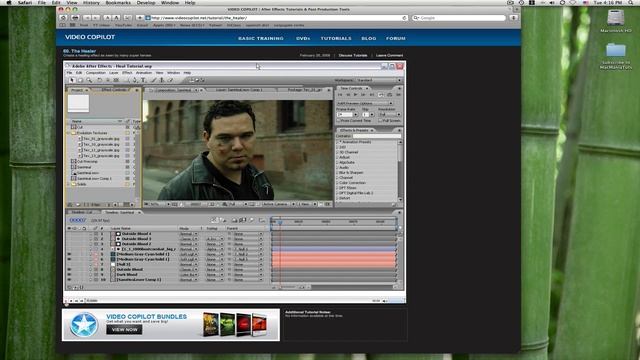Open the RAM Preview Options dropdown

tap(364, 104)
